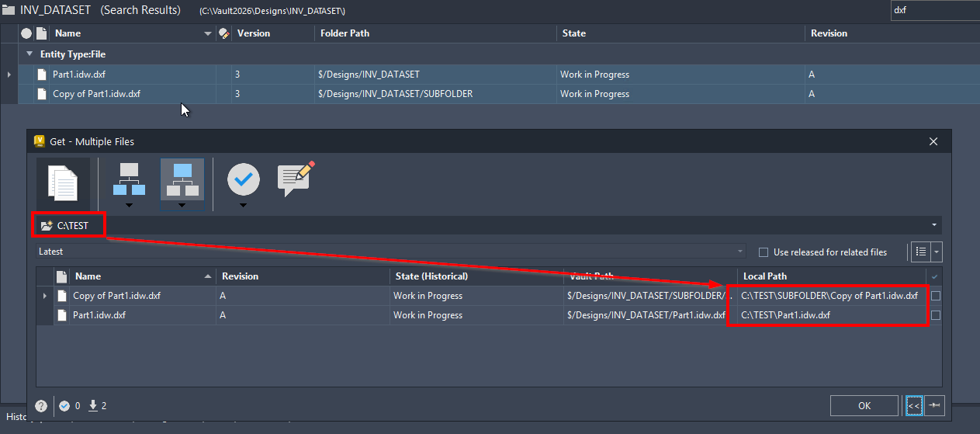980x434 pixels.
Task: Click the pencil column header in main window
Action: click(x=224, y=33)
